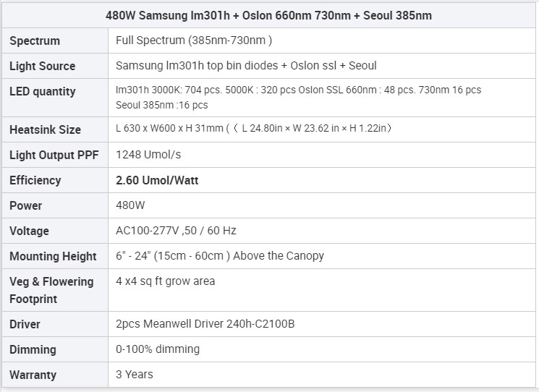Select the Power row 480W value
The height and width of the screenshot is (392, 539).
point(130,205)
